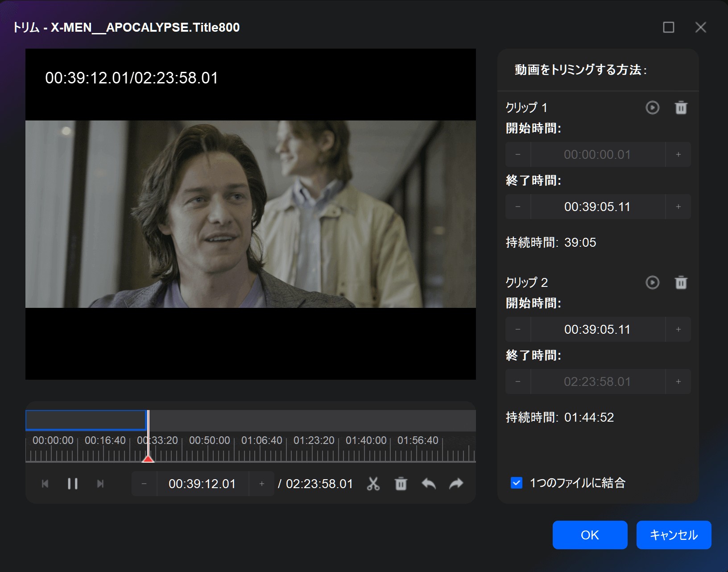Cut the clip with the scissors tool

click(373, 484)
